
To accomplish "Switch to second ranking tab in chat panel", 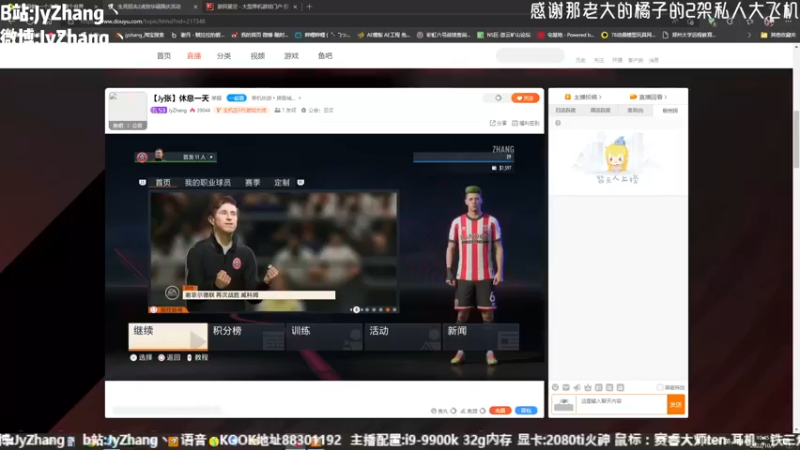I will 600,110.
